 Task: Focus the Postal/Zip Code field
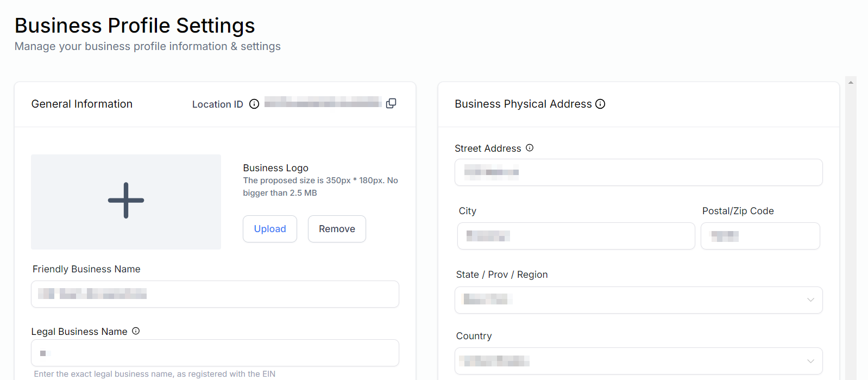click(x=760, y=236)
